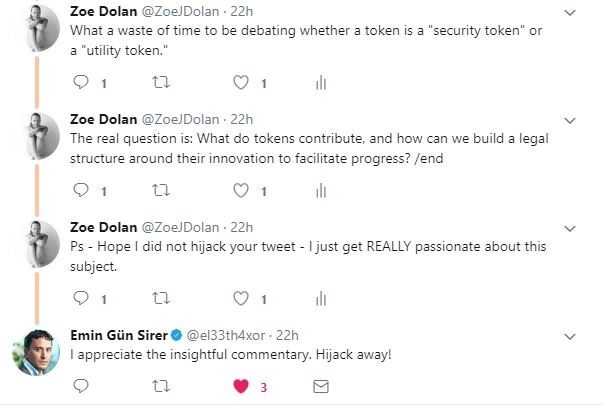Open dropdown arrow on Emin Gün Sirer's tweet
This screenshot has width=603, height=408.
pyautogui.click(x=571, y=335)
